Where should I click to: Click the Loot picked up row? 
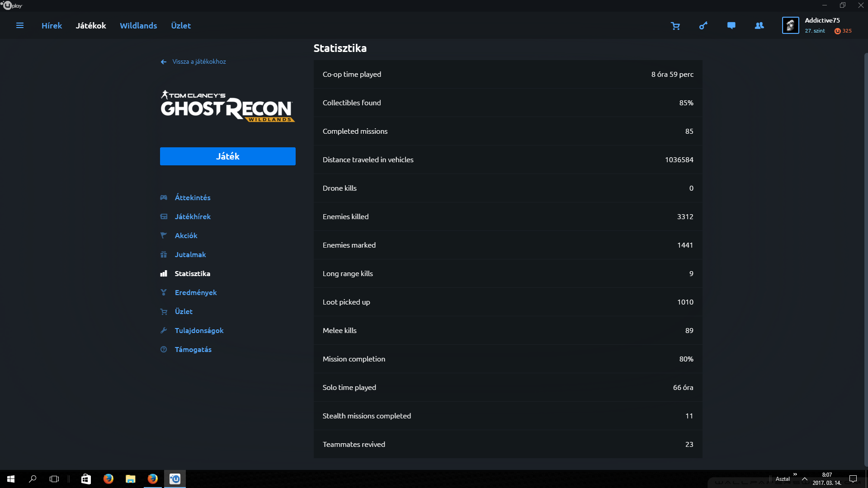(508, 302)
